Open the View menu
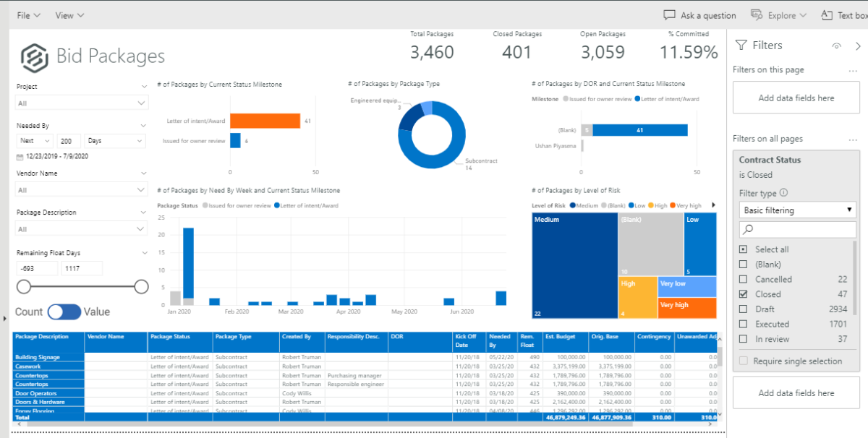 click(x=69, y=15)
